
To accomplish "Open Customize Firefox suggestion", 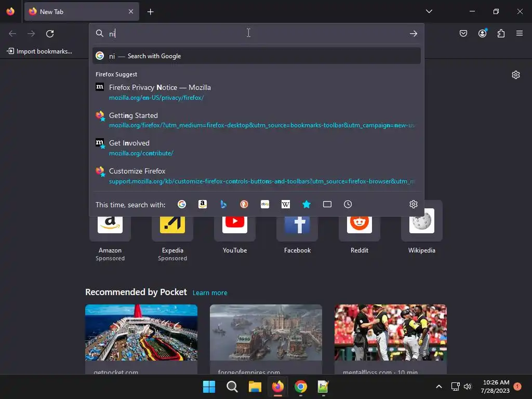I will [x=257, y=176].
